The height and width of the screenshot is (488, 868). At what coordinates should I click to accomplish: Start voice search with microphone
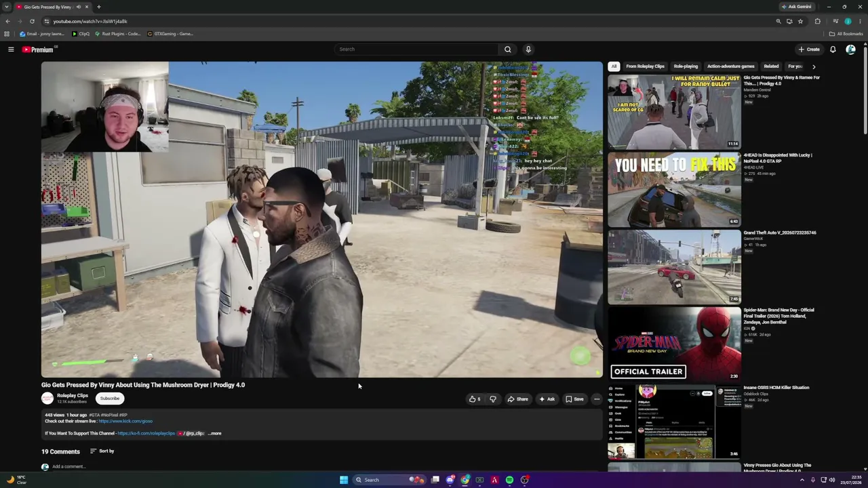coord(528,49)
